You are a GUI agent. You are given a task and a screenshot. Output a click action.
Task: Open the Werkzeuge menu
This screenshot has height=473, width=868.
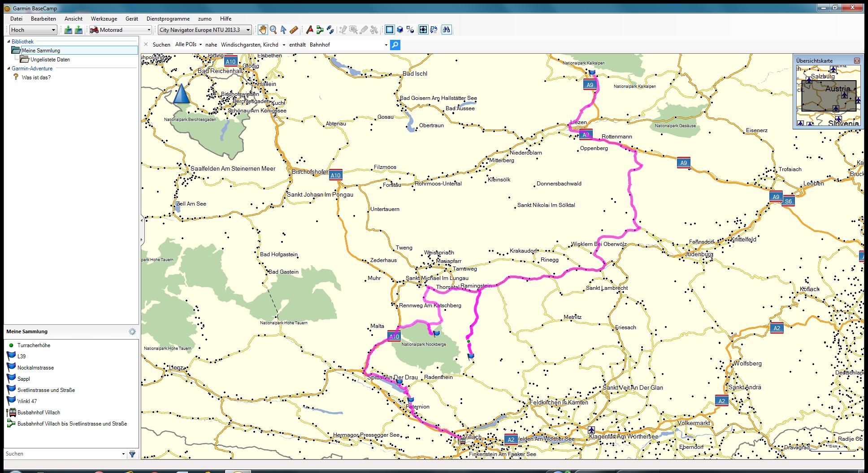pyautogui.click(x=104, y=19)
